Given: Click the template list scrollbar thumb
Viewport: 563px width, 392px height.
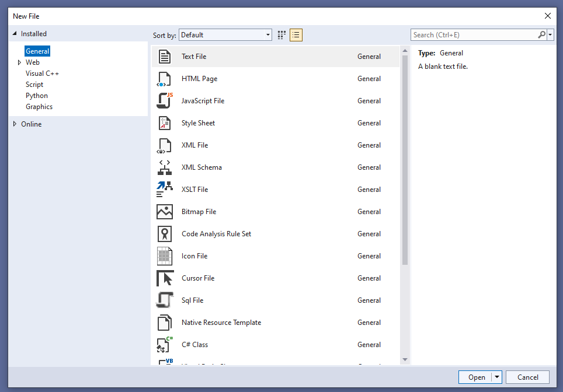Looking at the screenshot, I should 405,160.
